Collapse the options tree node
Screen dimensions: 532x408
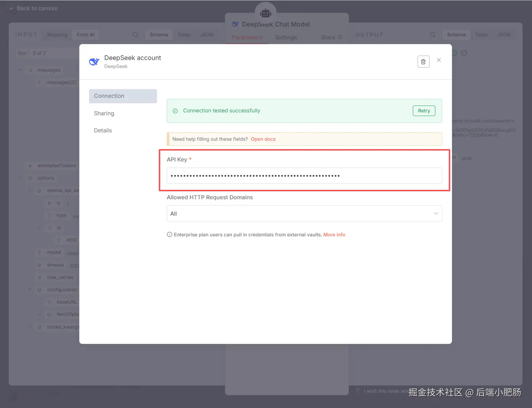[20, 178]
